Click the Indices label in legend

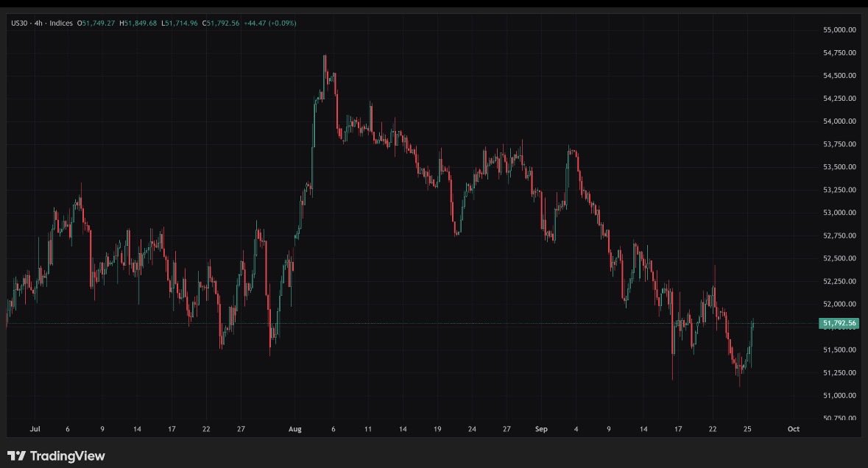point(61,24)
